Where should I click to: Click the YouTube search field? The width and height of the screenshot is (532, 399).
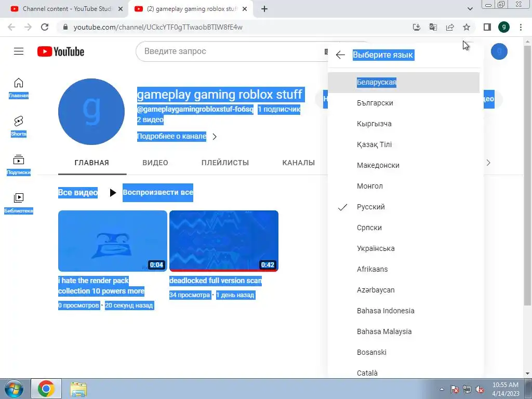click(x=231, y=51)
